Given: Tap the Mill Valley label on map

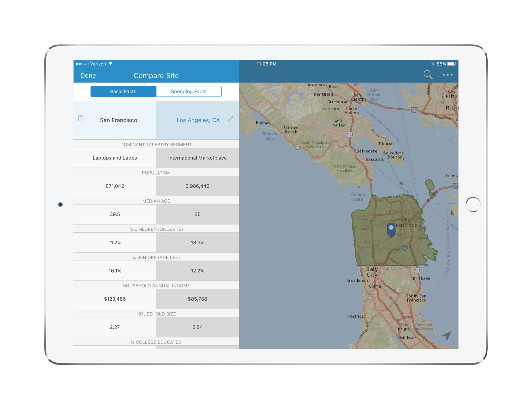Looking at the screenshot, I should tap(339, 123).
